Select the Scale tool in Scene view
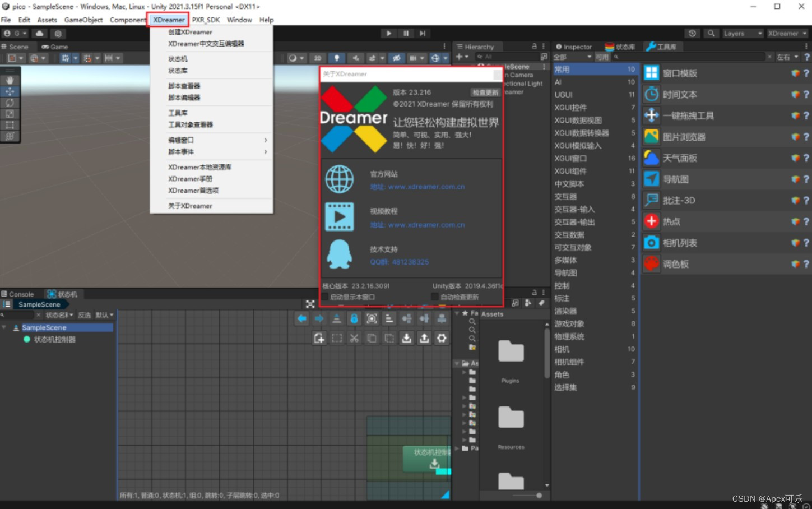812x509 pixels. point(10,114)
